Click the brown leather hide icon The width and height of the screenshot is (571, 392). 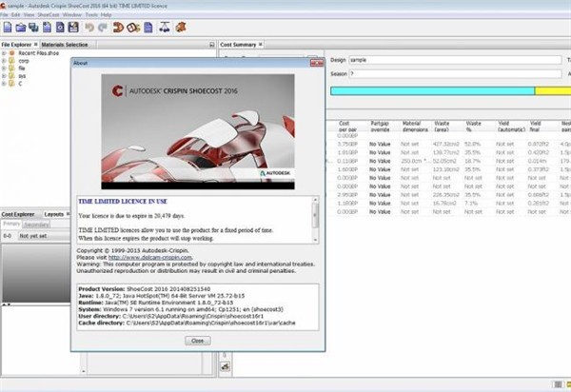pyautogui.click(x=181, y=28)
